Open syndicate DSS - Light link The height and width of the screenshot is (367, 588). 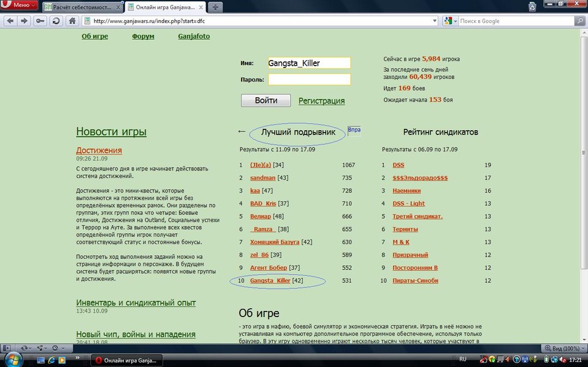click(x=408, y=203)
